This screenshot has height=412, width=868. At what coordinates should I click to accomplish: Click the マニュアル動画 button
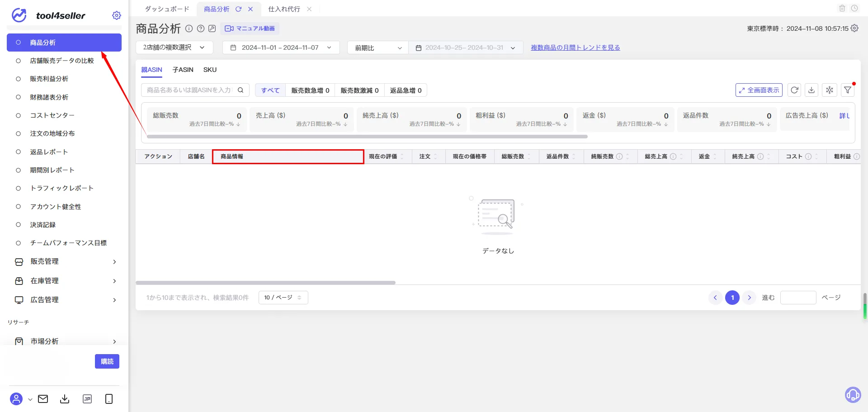250,28
